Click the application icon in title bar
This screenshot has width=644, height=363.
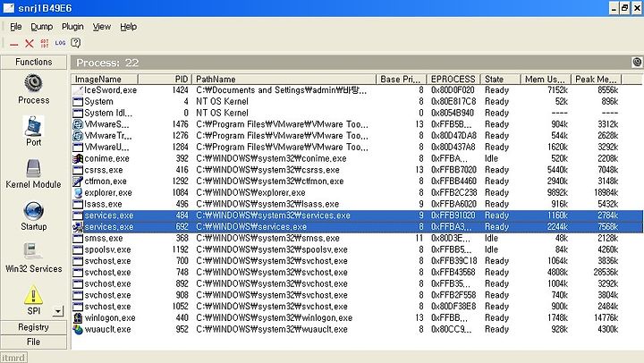[x=8, y=8]
